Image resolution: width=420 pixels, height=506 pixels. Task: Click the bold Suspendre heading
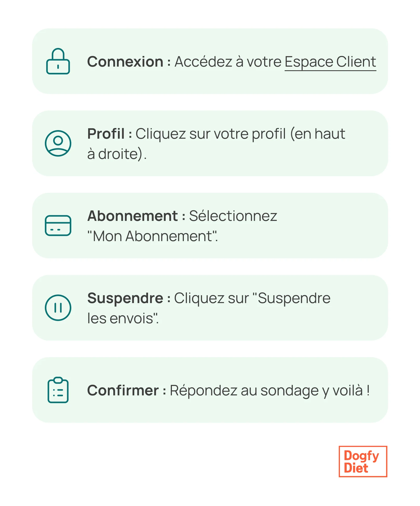(x=125, y=298)
